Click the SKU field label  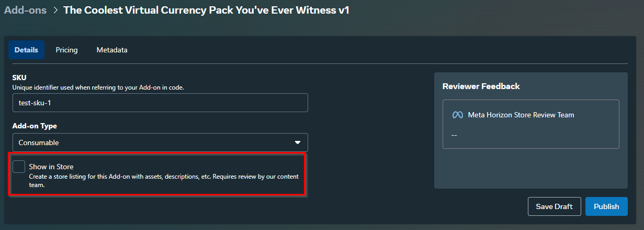click(19, 78)
